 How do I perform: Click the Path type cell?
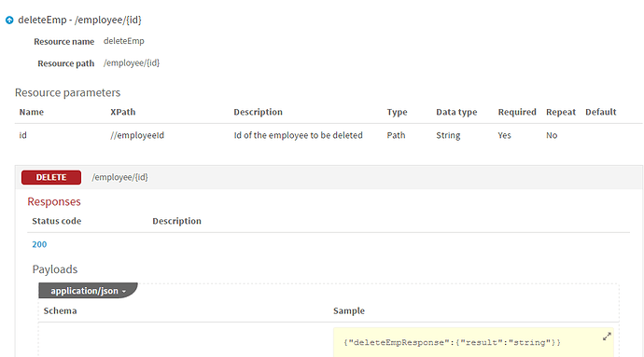[x=396, y=135]
